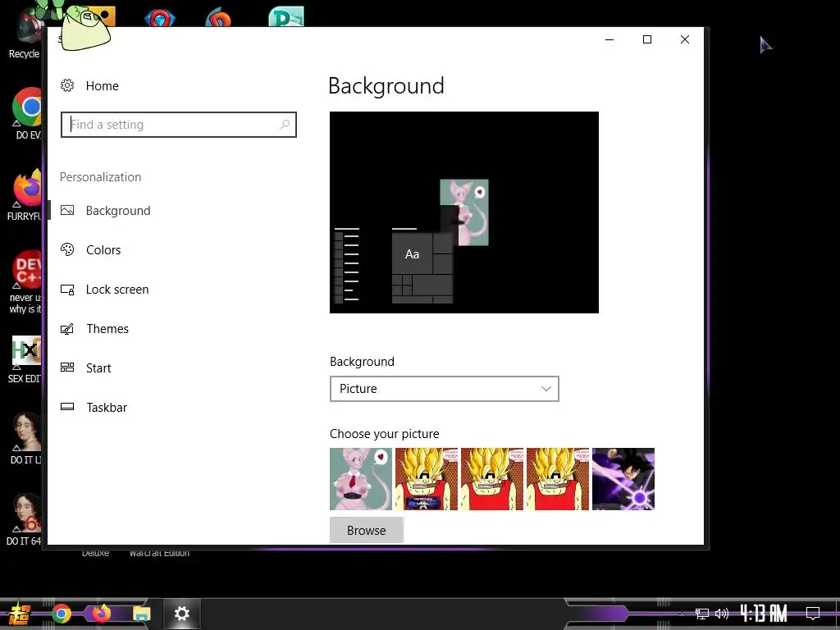This screenshot has width=840, height=630.
Task: Click the search magnifier icon
Action: [285, 125]
